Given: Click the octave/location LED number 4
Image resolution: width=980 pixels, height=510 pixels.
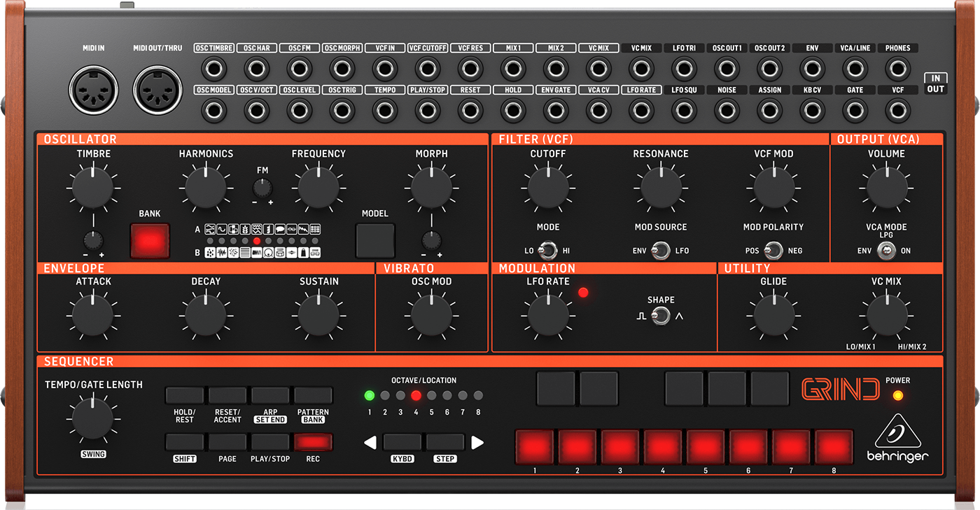Looking at the screenshot, I should pos(416,395).
